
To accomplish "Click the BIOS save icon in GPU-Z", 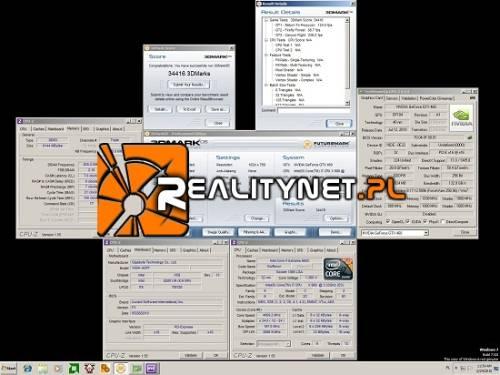I will pyautogui.click(x=470, y=137).
